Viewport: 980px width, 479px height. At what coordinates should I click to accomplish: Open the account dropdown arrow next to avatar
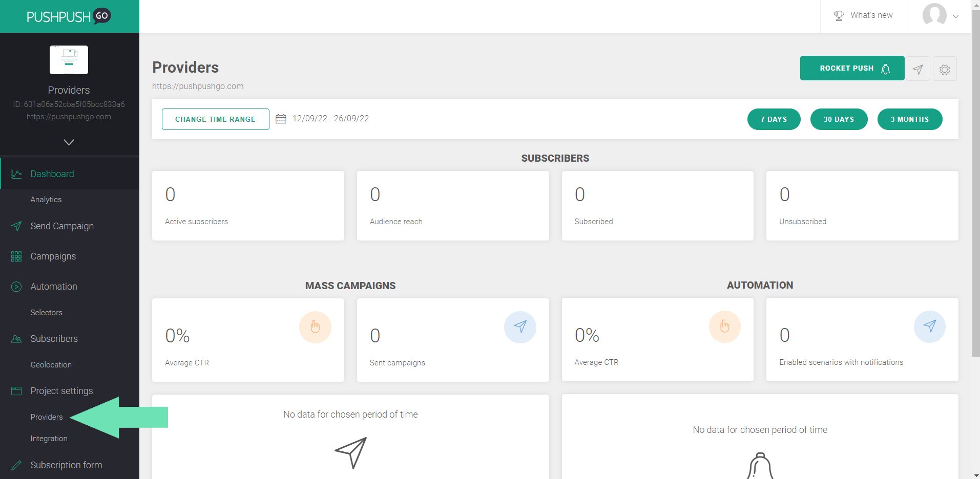pos(955,16)
